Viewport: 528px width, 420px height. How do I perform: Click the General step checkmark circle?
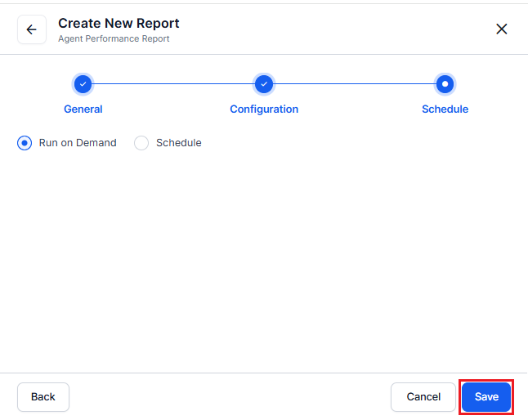83,83
